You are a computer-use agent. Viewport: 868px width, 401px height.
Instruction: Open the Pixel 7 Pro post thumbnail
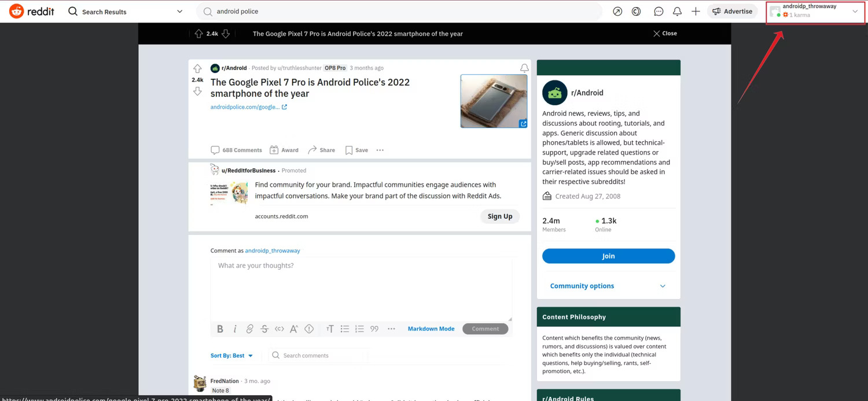coord(494,101)
